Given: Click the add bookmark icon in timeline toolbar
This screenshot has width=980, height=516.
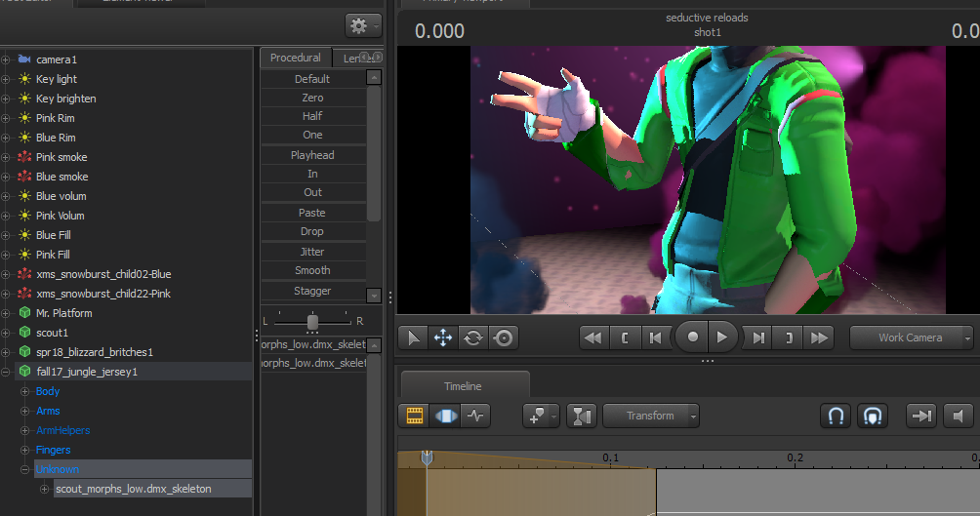Looking at the screenshot, I should tap(536, 416).
